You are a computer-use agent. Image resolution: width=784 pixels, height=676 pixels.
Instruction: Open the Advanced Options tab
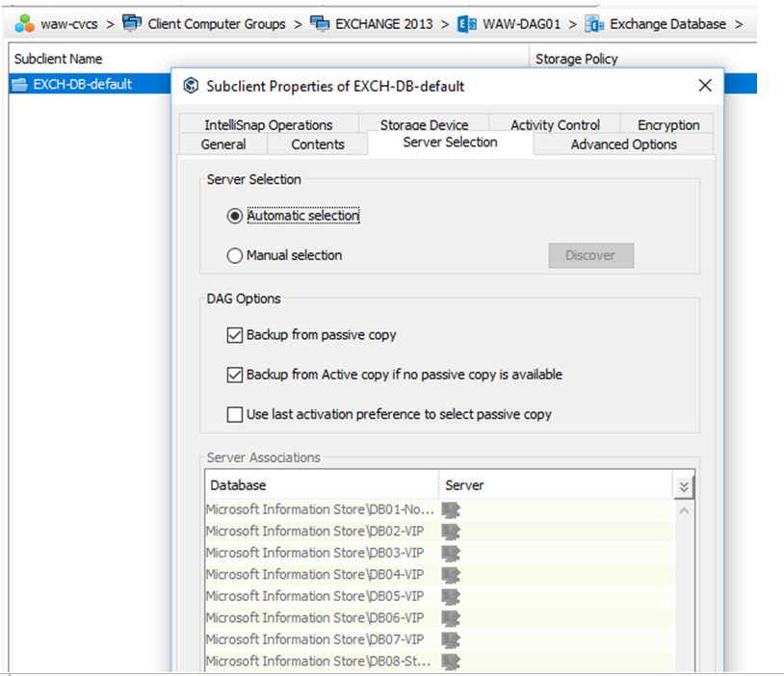point(623,144)
